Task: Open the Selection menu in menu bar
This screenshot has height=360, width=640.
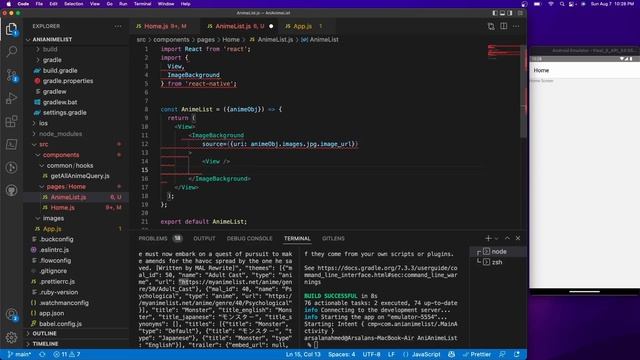Action: (x=73, y=4)
